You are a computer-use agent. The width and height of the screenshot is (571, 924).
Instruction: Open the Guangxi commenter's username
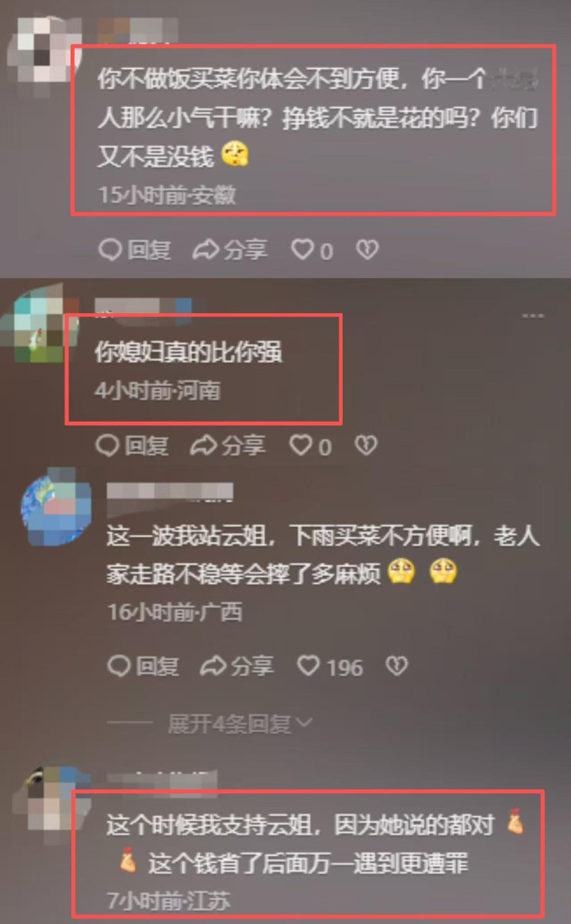[170, 492]
